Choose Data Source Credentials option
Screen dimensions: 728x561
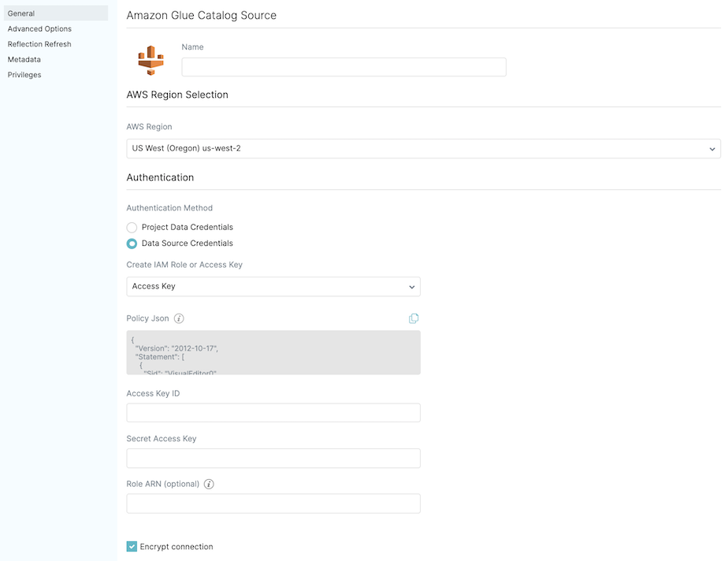point(132,243)
